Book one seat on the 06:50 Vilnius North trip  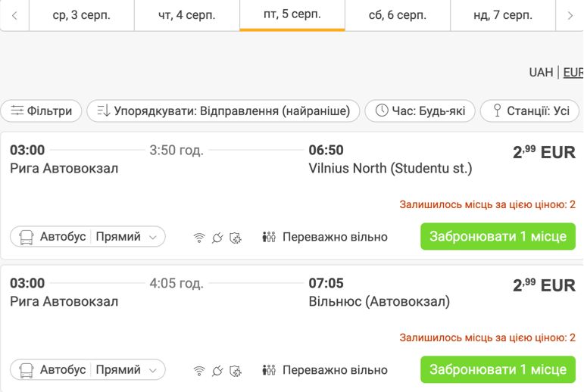coord(498,236)
